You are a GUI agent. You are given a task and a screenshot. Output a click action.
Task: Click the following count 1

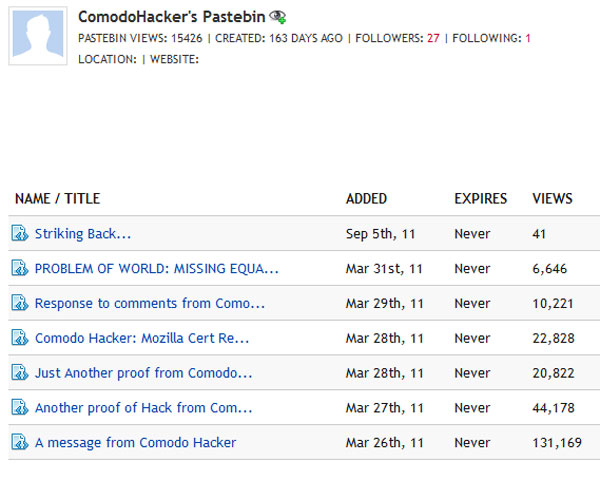point(528,38)
